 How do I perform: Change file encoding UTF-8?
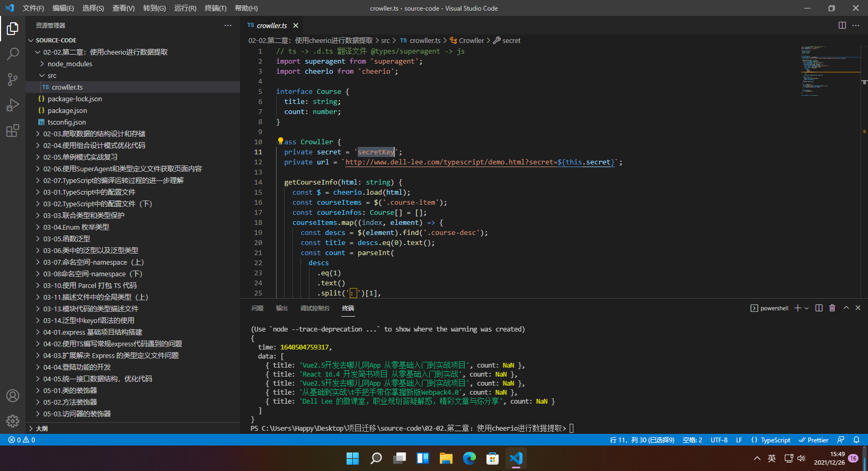[719, 440]
